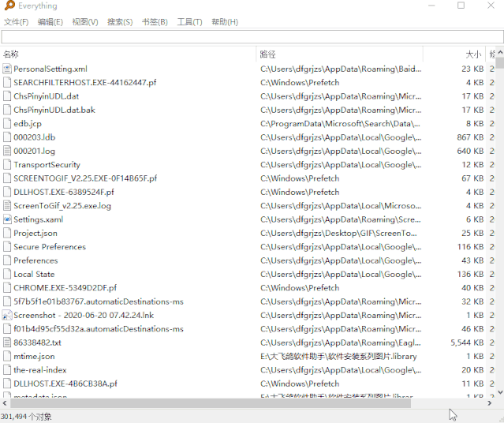Click the C:\ProgramData path of edb.jcp
The width and height of the screenshot is (504, 423).
click(341, 124)
